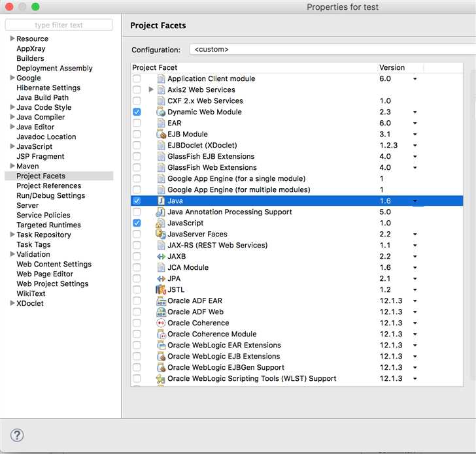Open the Hibernate Settings page
Viewport: 476px width, 454px height.
click(x=48, y=88)
